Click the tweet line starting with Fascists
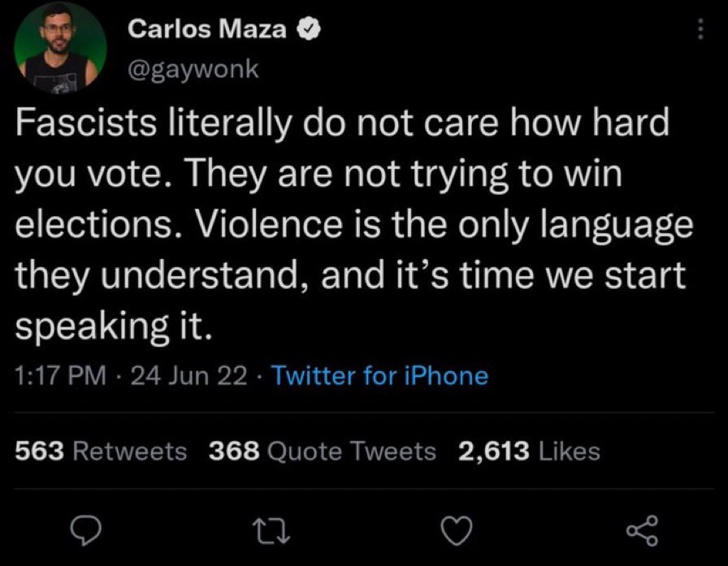 [x=342, y=123]
